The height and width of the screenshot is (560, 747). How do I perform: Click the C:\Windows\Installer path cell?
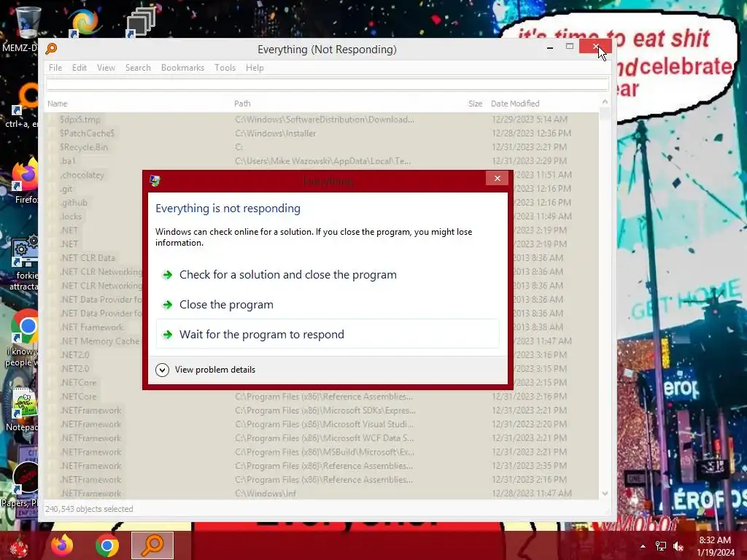[275, 133]
